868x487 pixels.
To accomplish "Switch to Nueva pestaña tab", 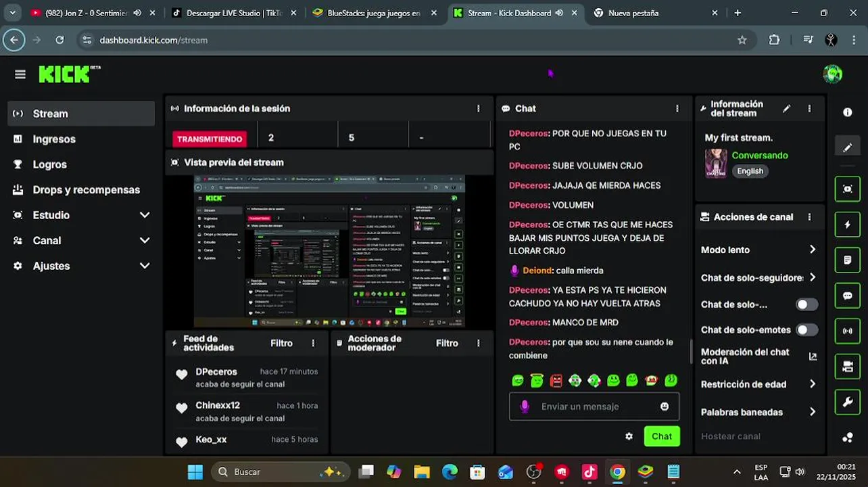I will pyautogui.click(x=656, y=13).
